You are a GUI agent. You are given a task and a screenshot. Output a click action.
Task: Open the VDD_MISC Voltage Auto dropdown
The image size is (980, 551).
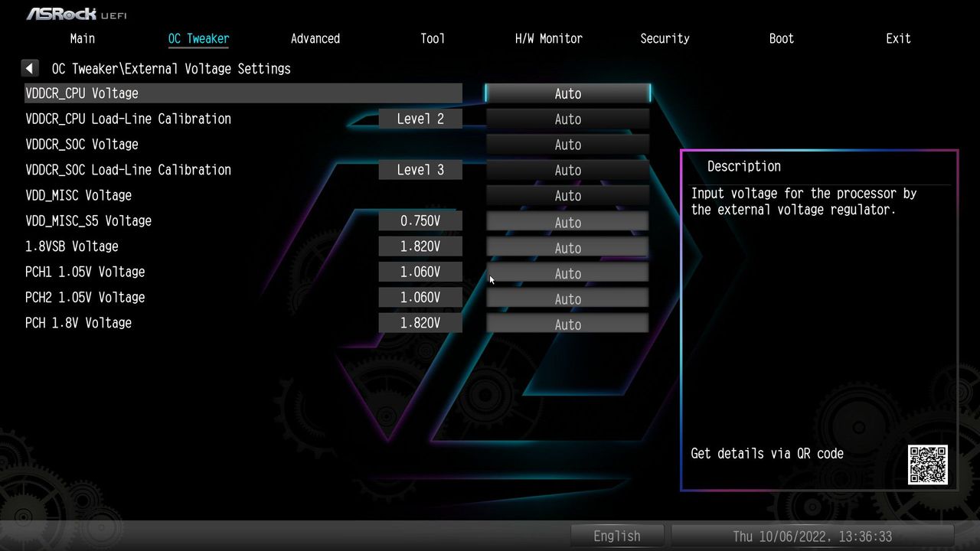point(567,196)
